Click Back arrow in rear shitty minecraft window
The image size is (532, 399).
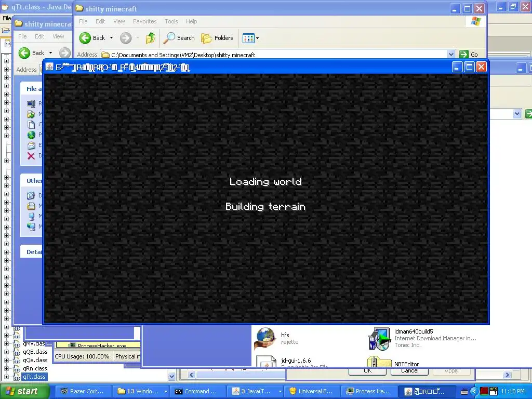[x=24, y=53]
